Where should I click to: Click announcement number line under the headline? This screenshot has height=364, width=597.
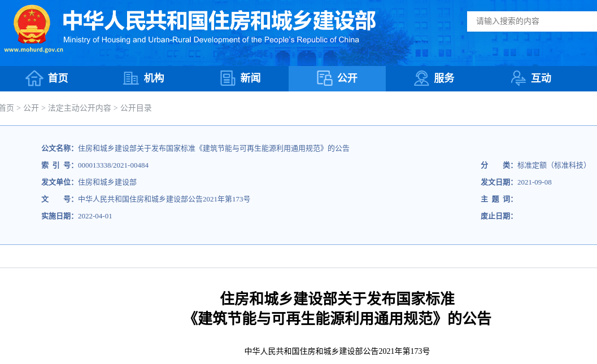pyautogui.click(x=337, y=351)
